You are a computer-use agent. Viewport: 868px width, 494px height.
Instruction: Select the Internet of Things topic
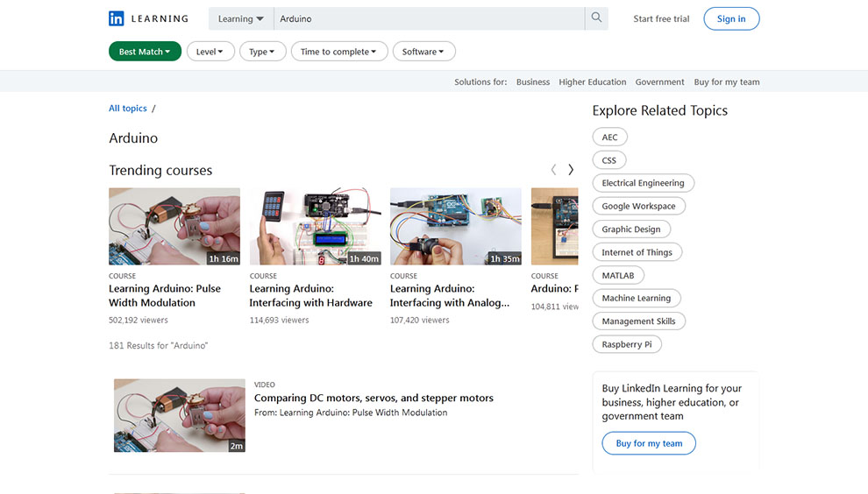(637, 252)
